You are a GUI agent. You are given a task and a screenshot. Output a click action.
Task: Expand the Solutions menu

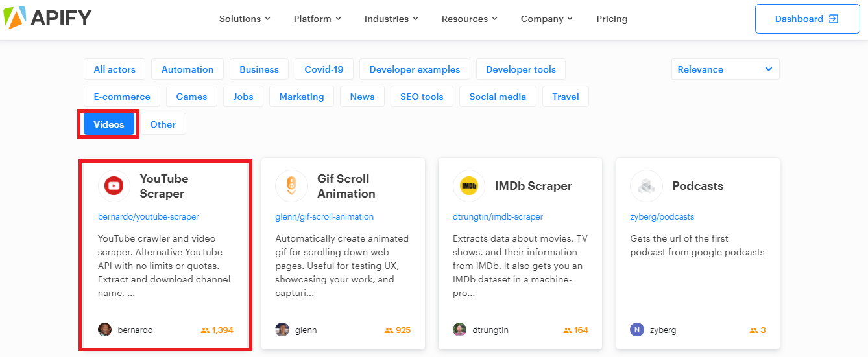point(245,19)
